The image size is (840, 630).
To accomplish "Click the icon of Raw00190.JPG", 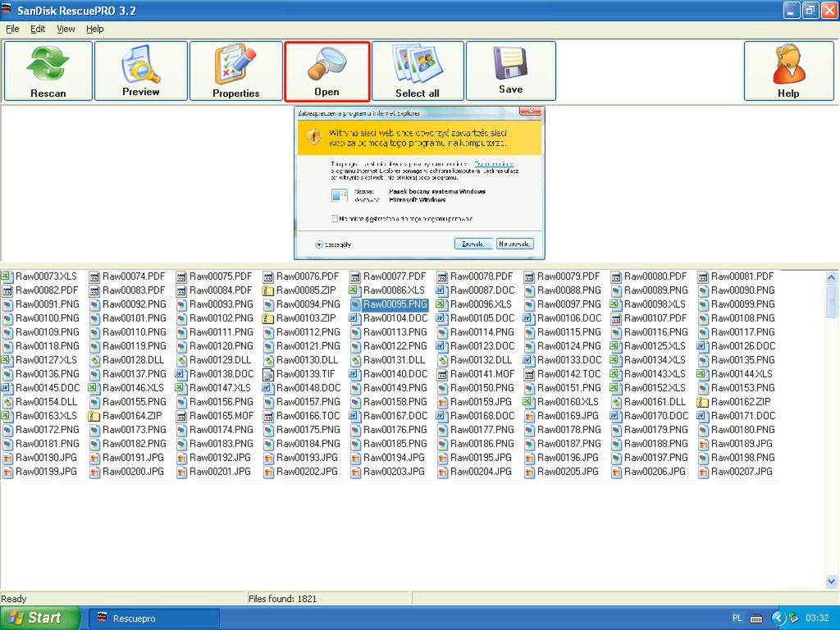I will [7, 458].
